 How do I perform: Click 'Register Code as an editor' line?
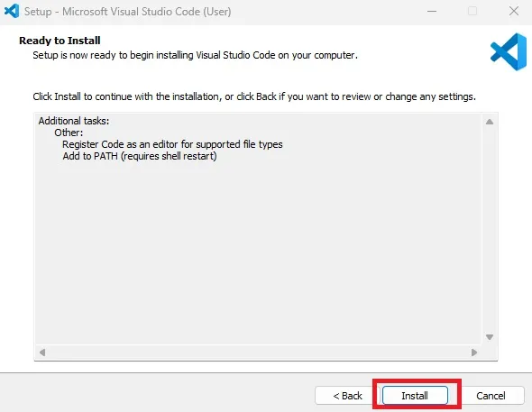click(x=172, y=144)
